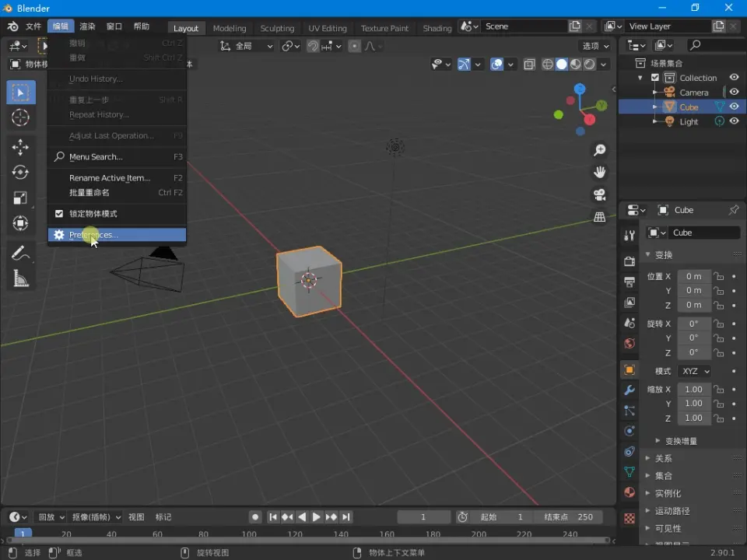Toggle camera view icon in viewport
This screenshot has width=747, height=560.
click(599, 194)
